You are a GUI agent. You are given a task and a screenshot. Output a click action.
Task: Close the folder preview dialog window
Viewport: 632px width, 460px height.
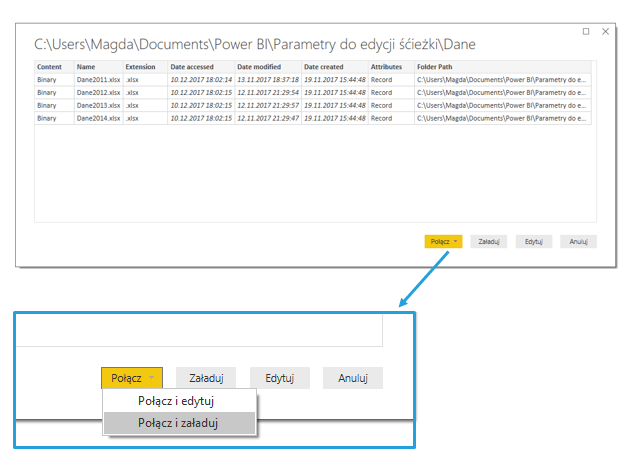click(x=606, y=31)
